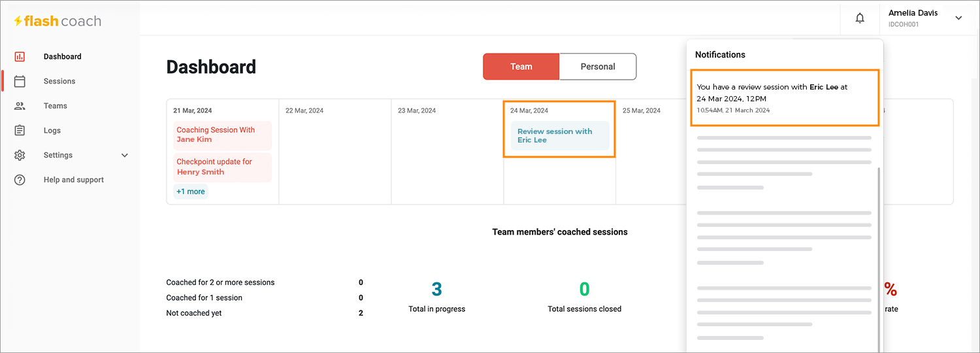Click the 24 Mar, 2024 date header

point(529,110)
